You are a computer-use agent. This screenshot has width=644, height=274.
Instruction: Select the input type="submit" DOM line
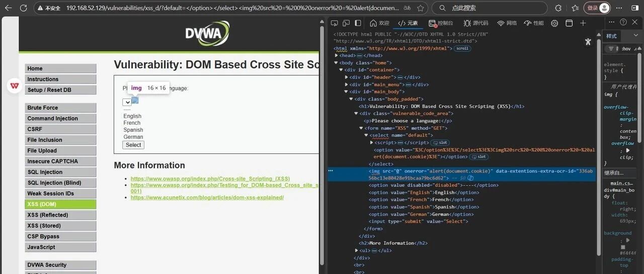419,221
